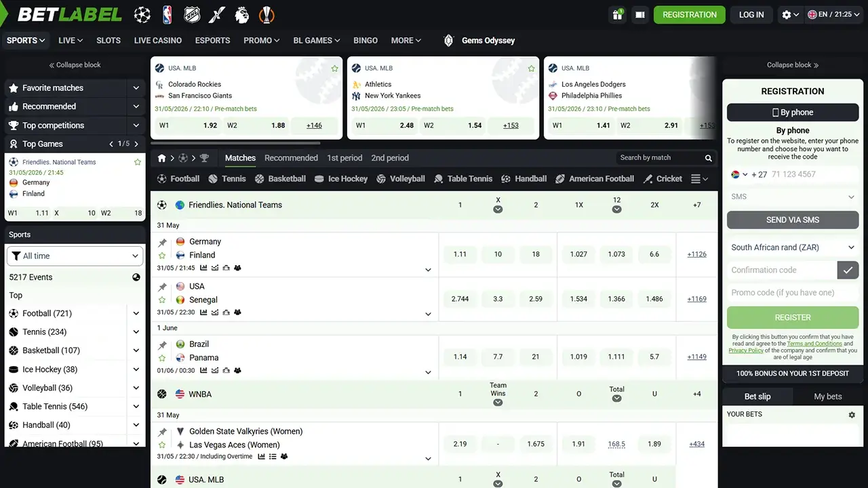Collapse the left sidebar block

point(75,65)
